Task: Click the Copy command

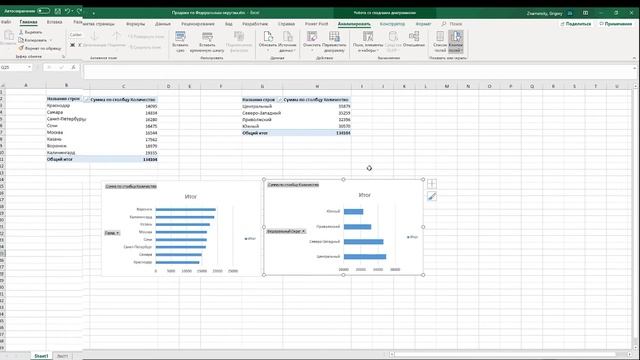Action: click(33, 40)
